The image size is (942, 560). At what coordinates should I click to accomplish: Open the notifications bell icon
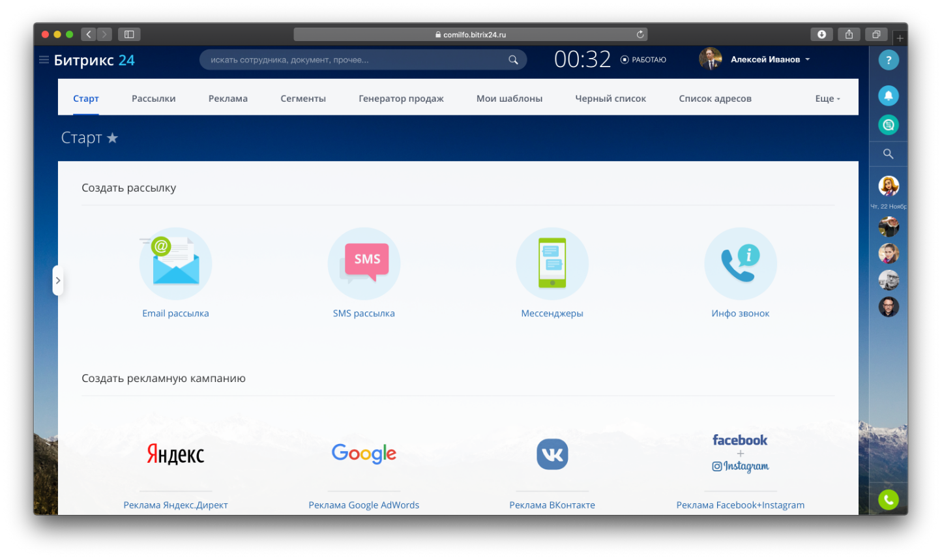[x=888, y=96]
